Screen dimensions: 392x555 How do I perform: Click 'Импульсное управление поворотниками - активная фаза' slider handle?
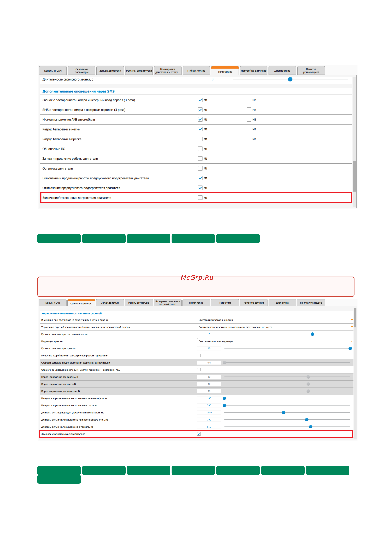pos(224,398)
